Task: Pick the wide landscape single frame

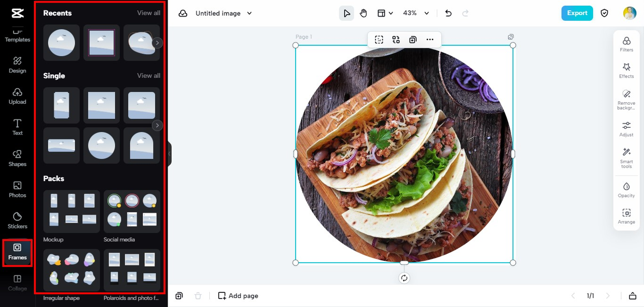Action: click(x=61, y=145)
